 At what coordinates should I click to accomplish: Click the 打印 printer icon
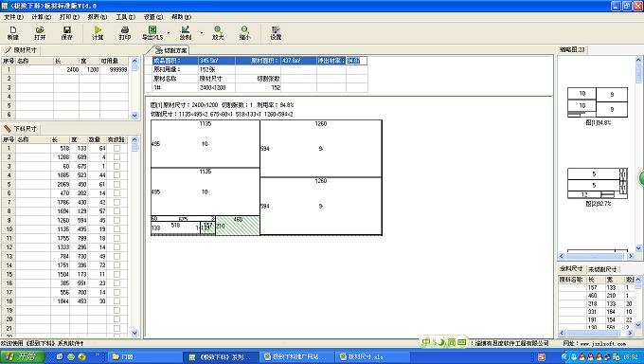[x=125, y=33]
